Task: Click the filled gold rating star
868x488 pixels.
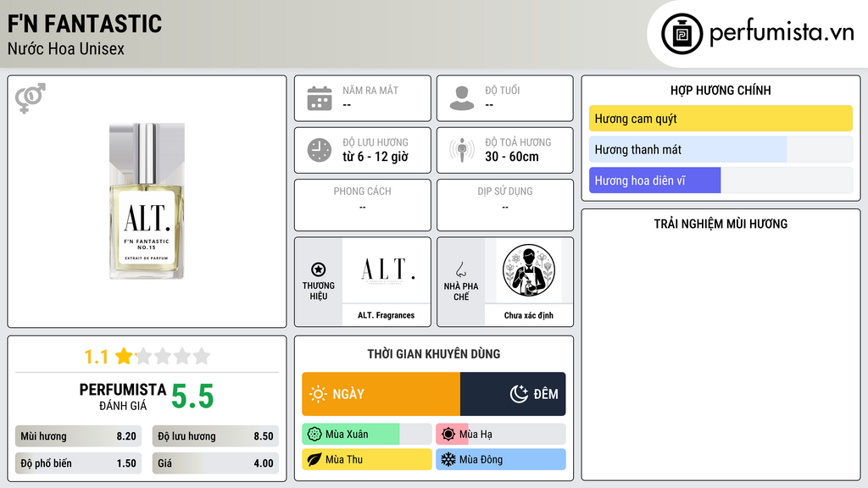Action: coord(124,356)
